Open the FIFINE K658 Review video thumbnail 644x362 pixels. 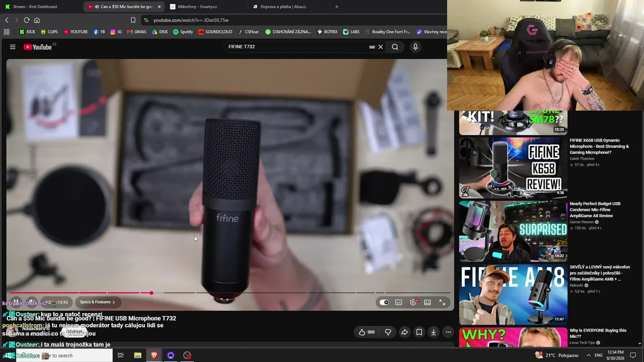pyautogui.click(x=513, y=168)
